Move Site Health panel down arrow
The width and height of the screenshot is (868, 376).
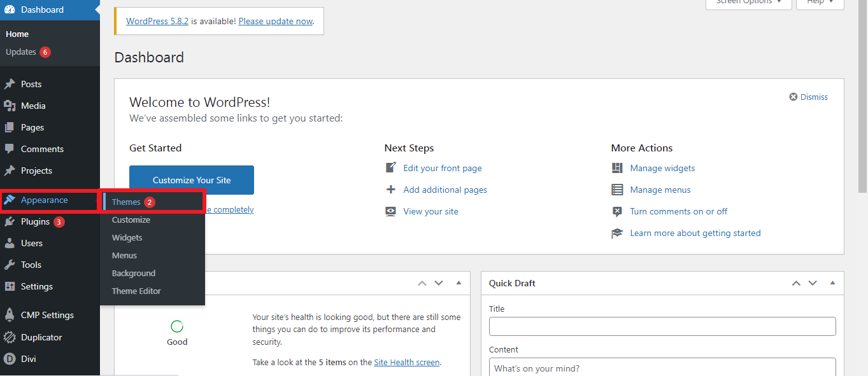[438, 283]
